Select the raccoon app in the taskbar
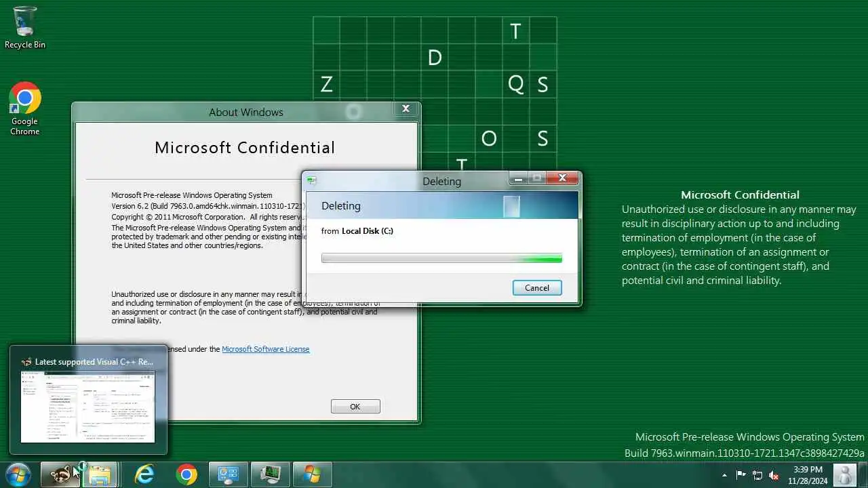 60,474
